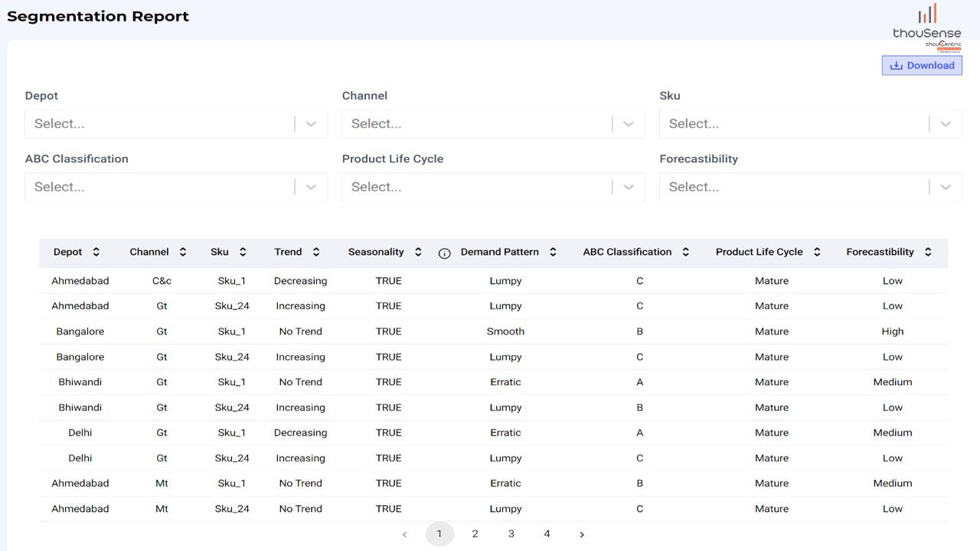Viewport: 980px width, 551px height.
Task: Jump to page 4 in pagination
Action: pyautogui.click(x=547, y=534)
